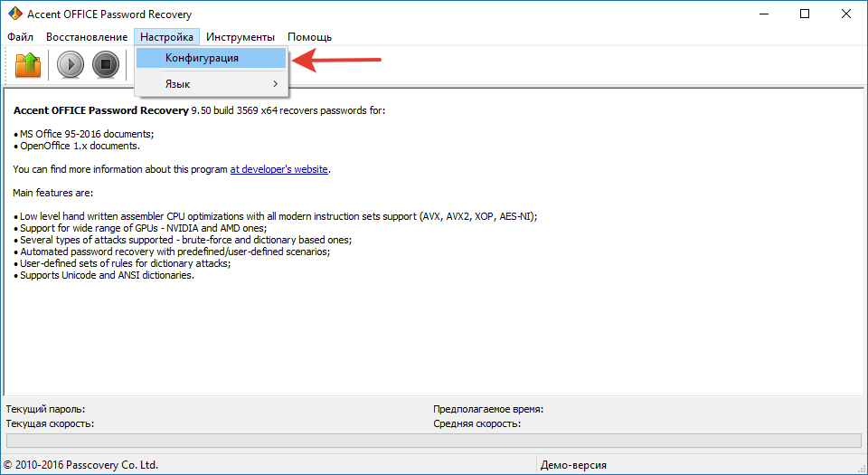
Task: Maximize the Accent OFFICE Password Recovery window
Action: (x=804, y=14)
